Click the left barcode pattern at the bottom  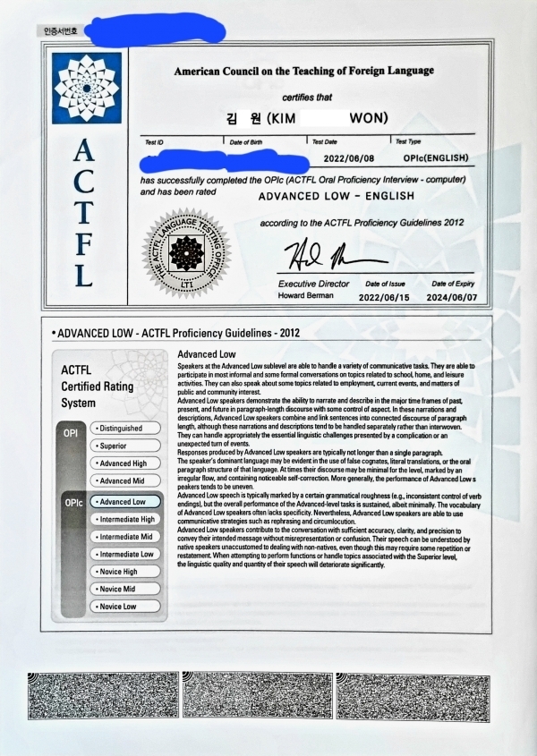[x=103, y=696]
